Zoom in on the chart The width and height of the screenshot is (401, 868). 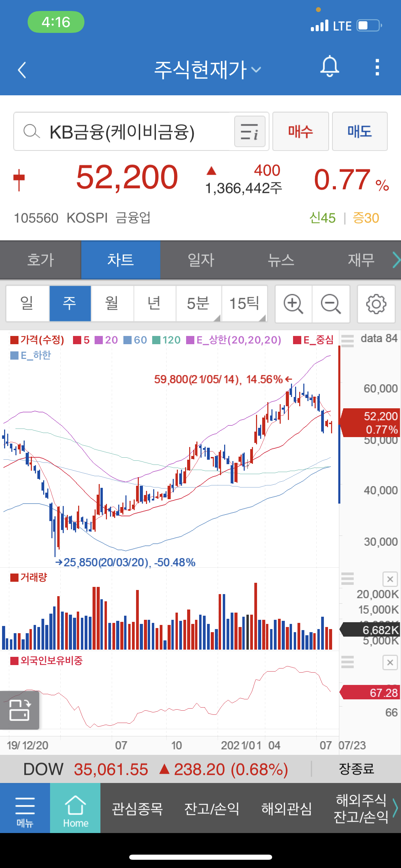(x=293, y=304)
